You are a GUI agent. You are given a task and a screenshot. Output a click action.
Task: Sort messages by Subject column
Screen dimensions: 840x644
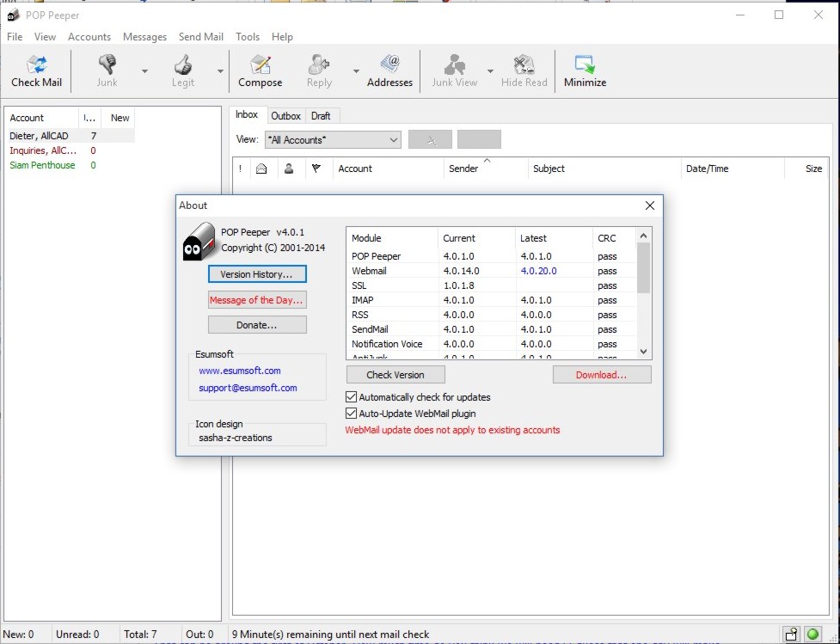click(604, 169)
